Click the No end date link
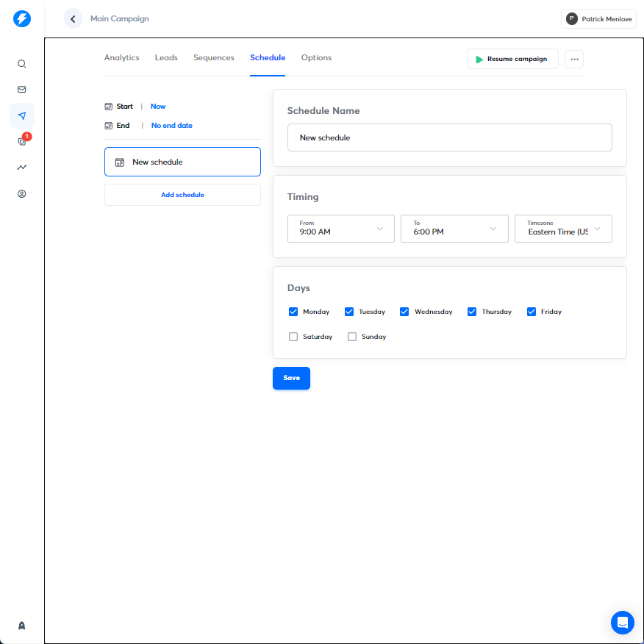 pos(172,126)
